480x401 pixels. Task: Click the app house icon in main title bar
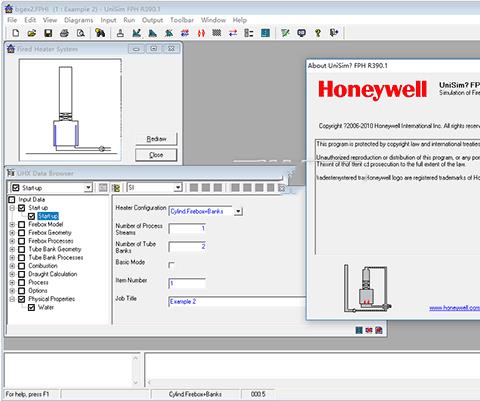(x=9, y=8)
